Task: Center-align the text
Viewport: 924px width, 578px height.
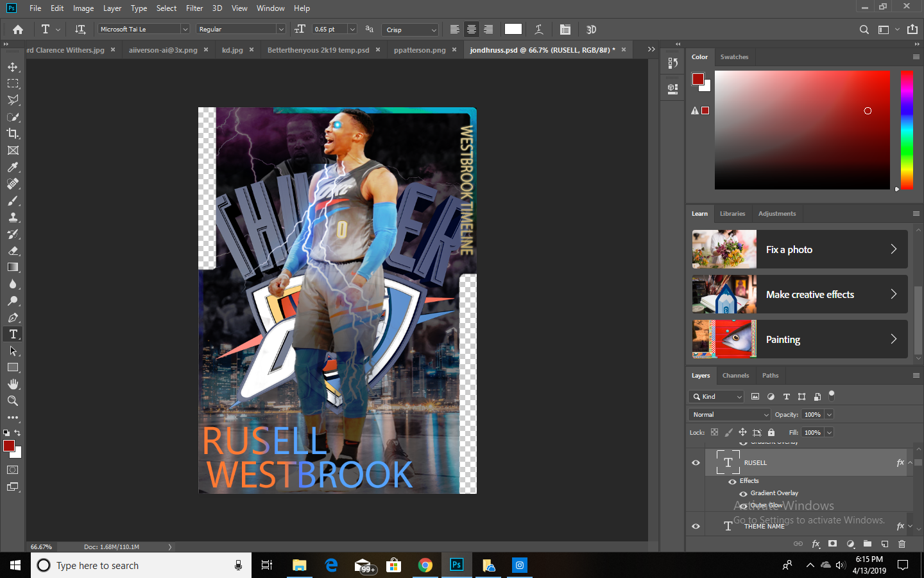Action: click(472, 30)
